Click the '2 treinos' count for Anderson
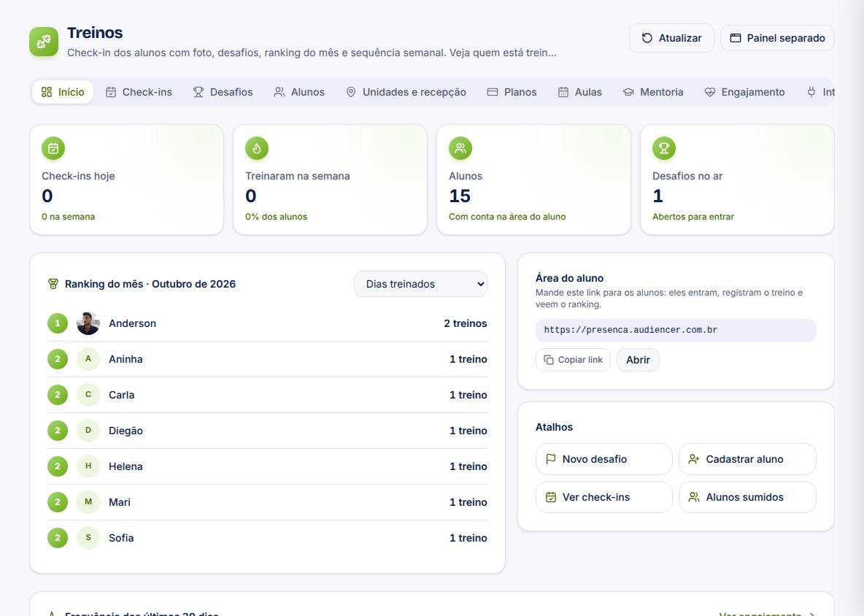The image size is (864, 616). coord(466,323)
